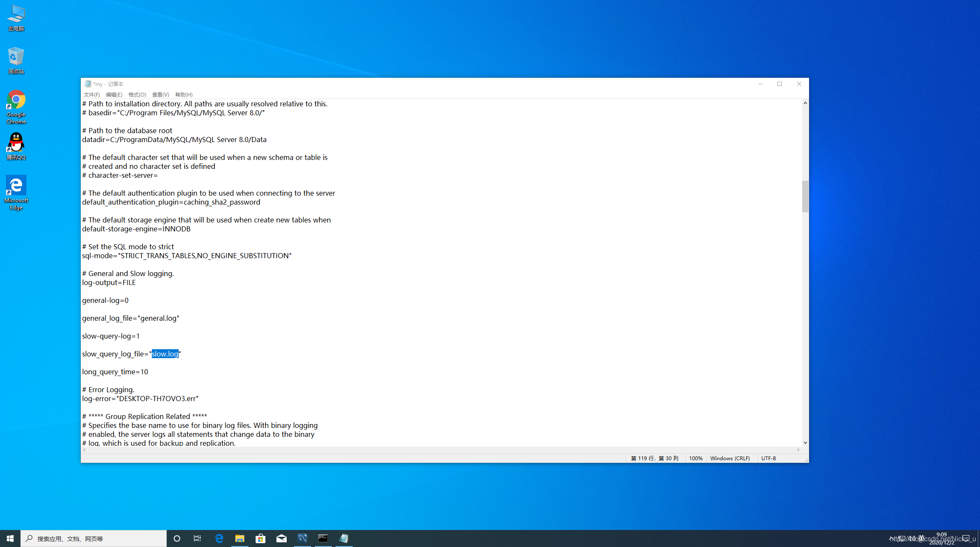Open File Explorer from the taskbar

240,538
